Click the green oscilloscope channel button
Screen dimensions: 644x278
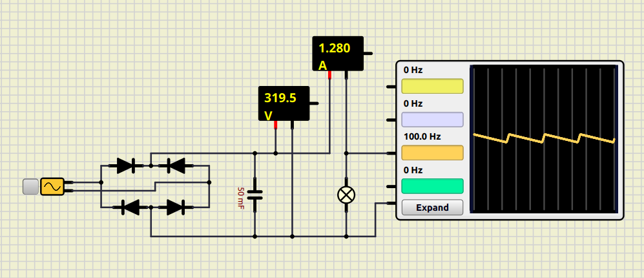pyautogui.click(x=432, y=186)
